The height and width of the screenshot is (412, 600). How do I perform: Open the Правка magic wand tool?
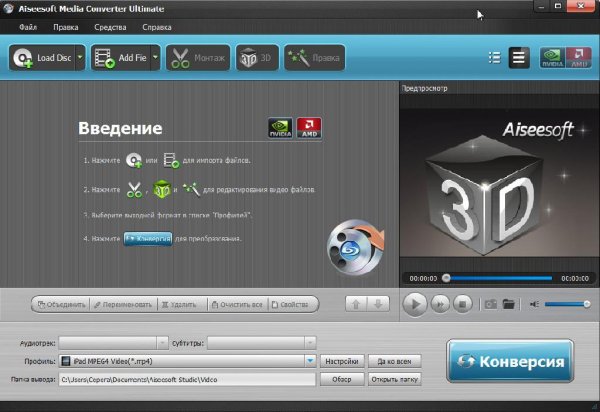(x=315, y=58)
